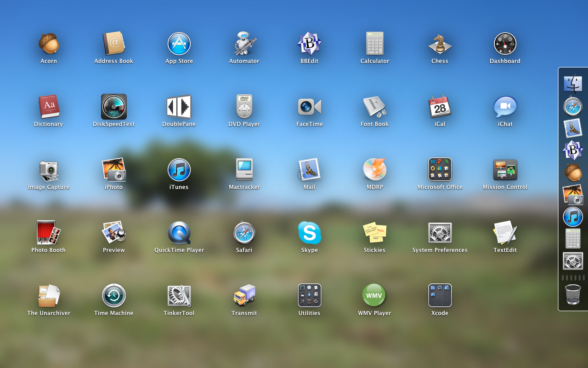Launch QuickTime Player
The image size is (588, 368).
tap(179, 233)
